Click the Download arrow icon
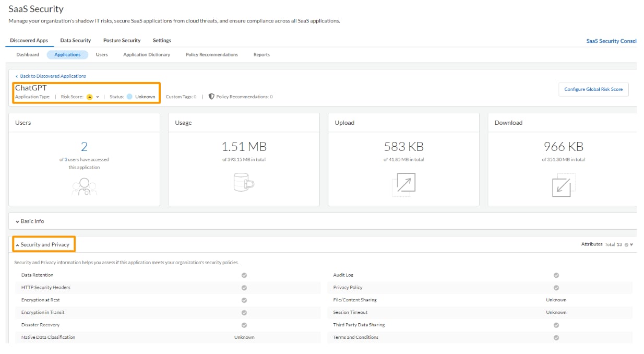644x354 pixels. (563, 185)
